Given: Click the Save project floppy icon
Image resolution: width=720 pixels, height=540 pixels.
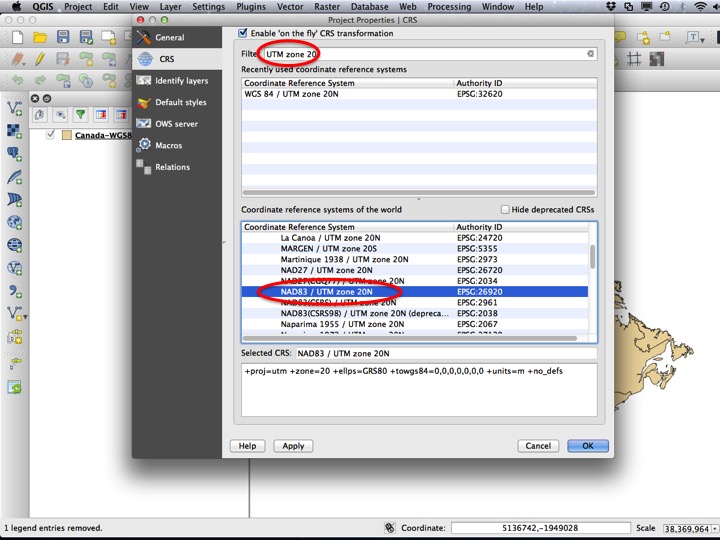Looking at the screenshot, I should 63,37.
